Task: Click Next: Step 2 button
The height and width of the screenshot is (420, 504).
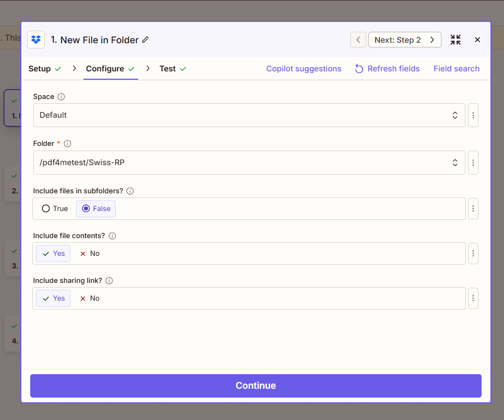Action: [x=404, y=40]
